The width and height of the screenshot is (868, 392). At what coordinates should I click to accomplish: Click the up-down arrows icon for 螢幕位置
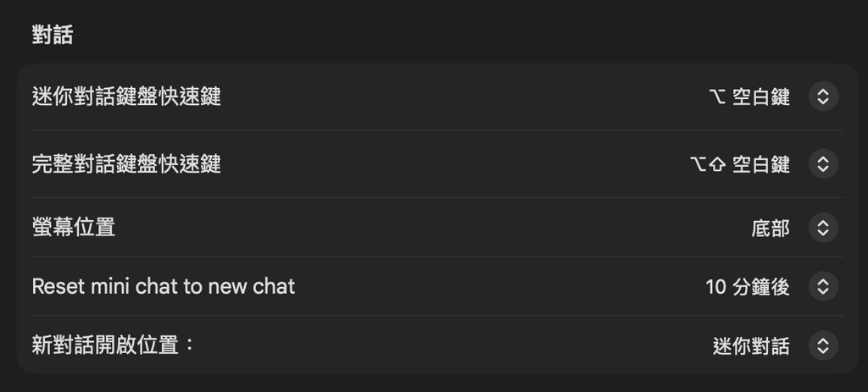[822, 228]
